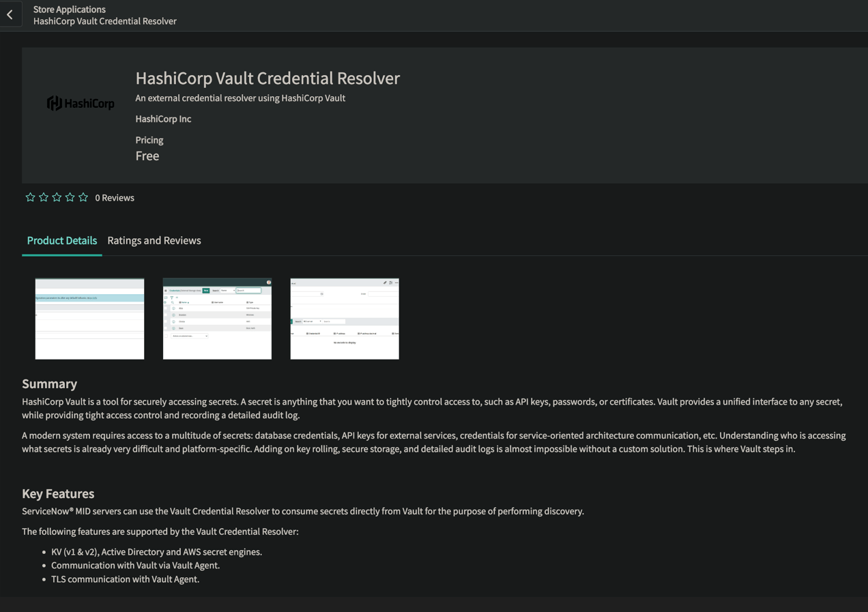Select the fourth rating star
The height and width of the screenshot is (612, 868).
[x=70, y=196]
